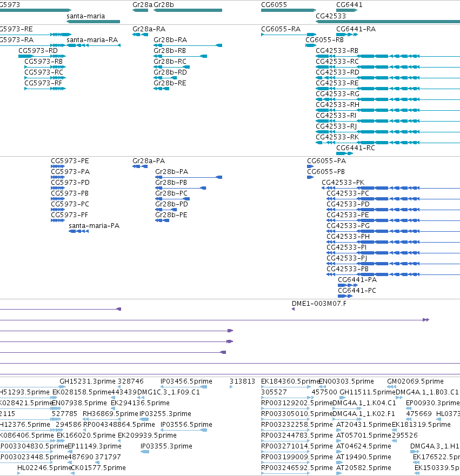Select protein label CG5973-PD
This screenshot has width=460, height=476.
(70, 183)
